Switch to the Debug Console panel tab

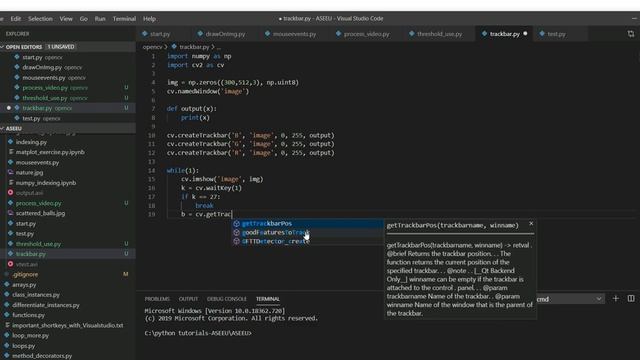click(x=227, y=299)
